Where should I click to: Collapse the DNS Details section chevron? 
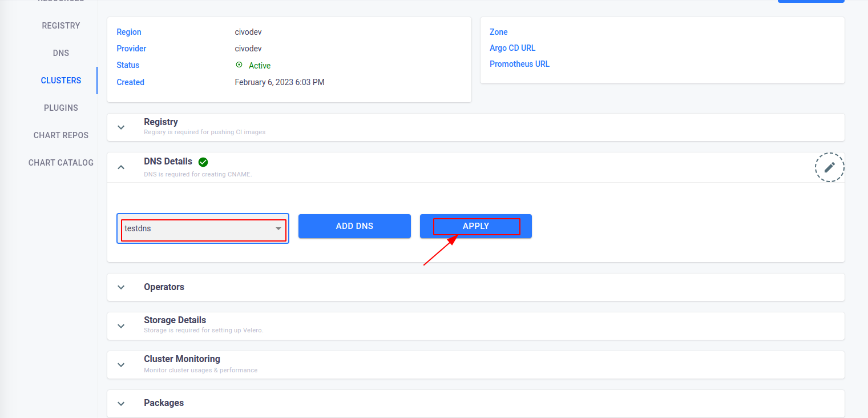(121, 167)
